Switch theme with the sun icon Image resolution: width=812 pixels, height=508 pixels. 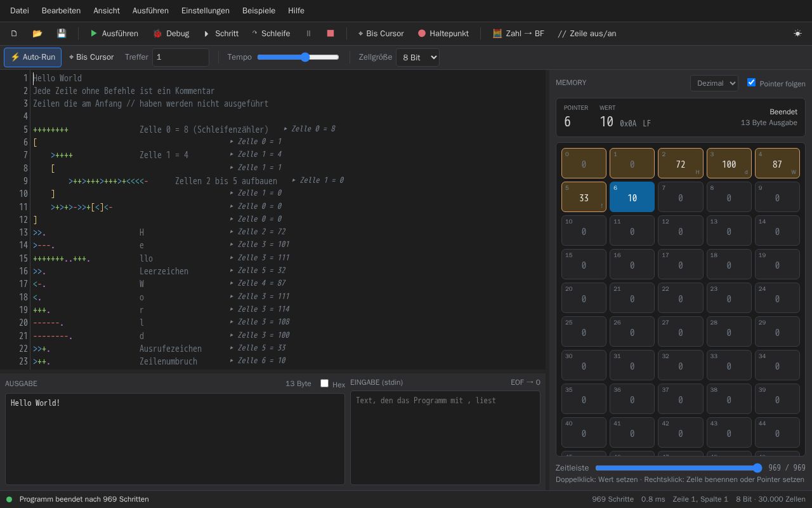click(797, 34)
